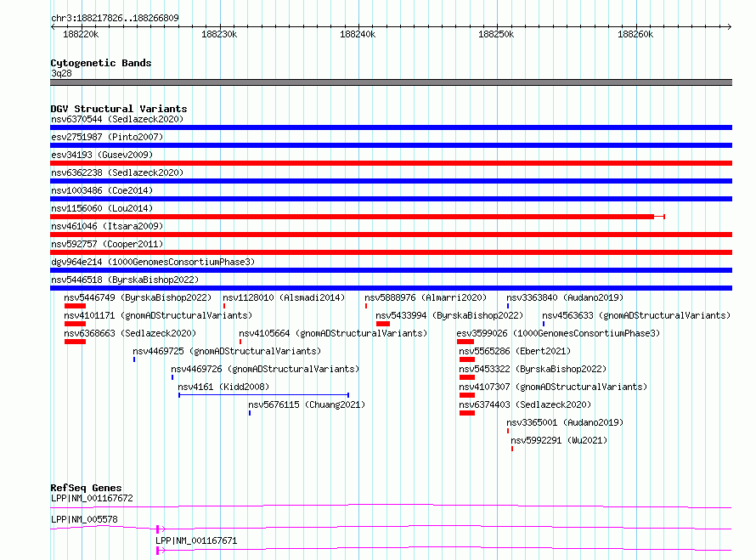Viewport: 756px width, 560px height.
Task: Click nsv4469725 (gnomADStructuralVariants) label
Action: [x=227, y=351]
